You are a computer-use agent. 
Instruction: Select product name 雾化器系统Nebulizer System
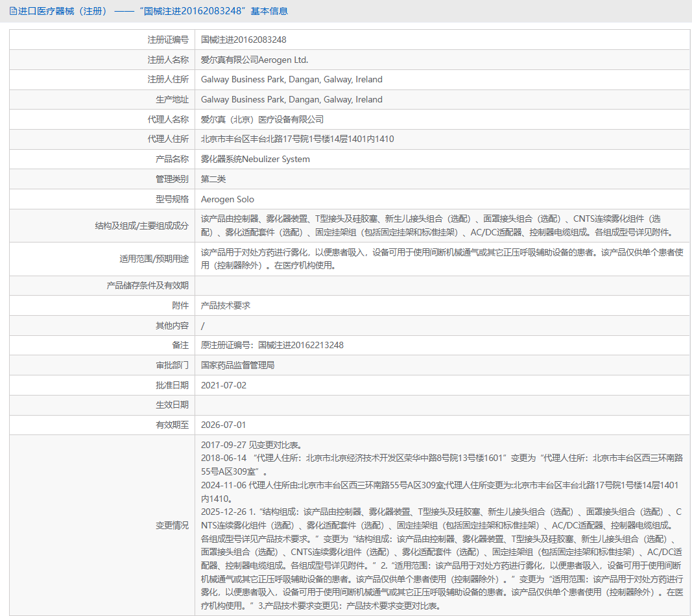(x=256, y=160)
